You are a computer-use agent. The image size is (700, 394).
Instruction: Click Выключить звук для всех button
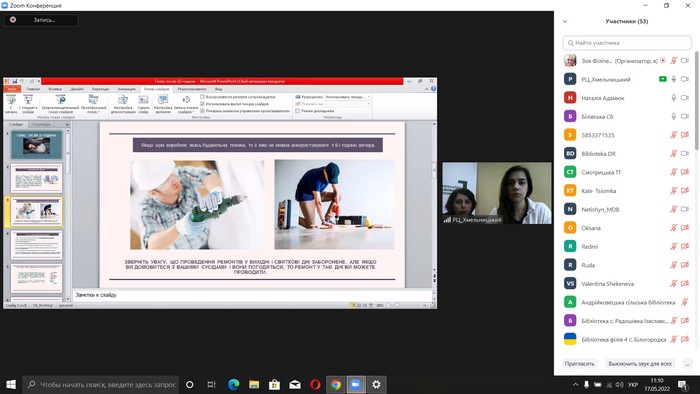(640, 364)
